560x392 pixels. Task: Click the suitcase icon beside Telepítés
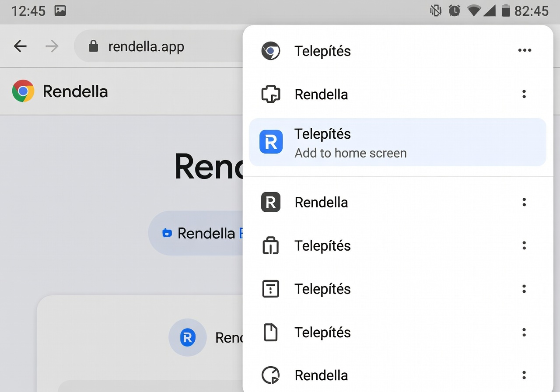coord(271,245)
